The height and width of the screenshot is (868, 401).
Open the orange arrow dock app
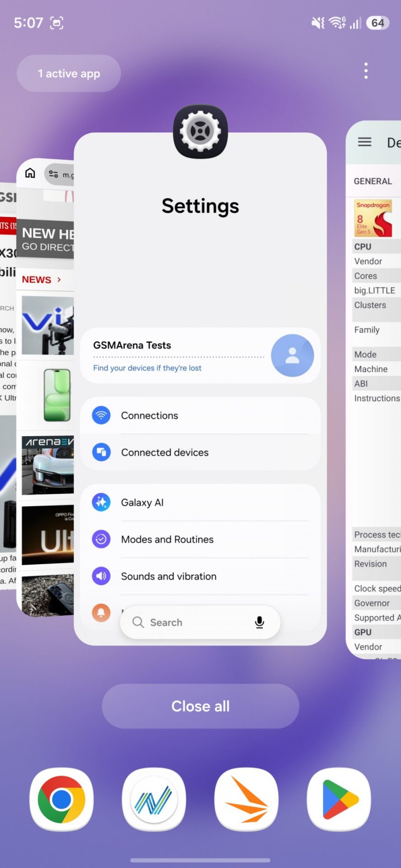click(246, 799)
